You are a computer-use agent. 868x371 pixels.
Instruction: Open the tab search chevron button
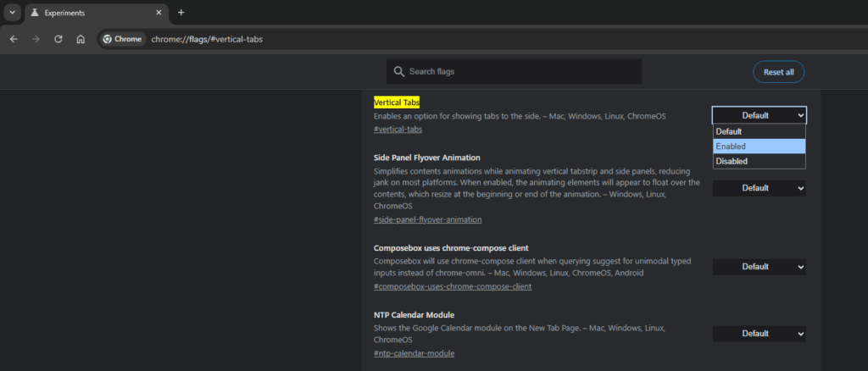pos(12,13)
